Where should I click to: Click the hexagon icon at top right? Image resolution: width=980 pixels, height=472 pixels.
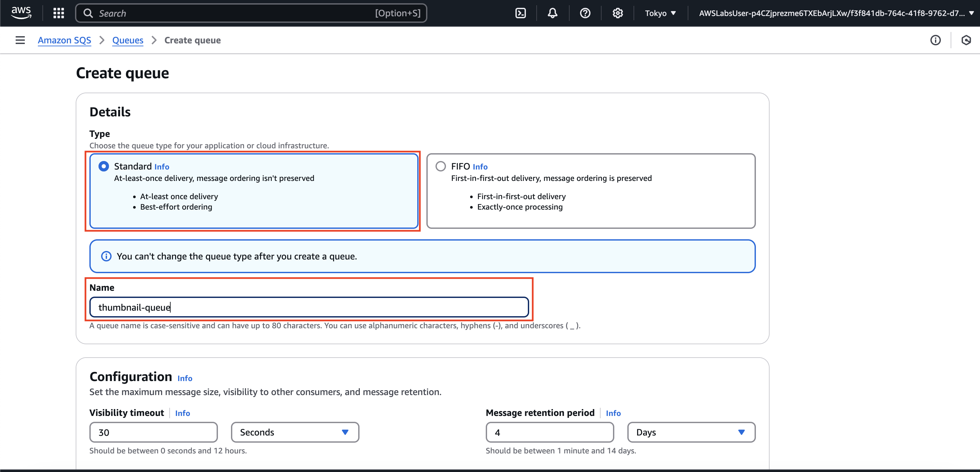pyautogui.click(x=966, y=40)
